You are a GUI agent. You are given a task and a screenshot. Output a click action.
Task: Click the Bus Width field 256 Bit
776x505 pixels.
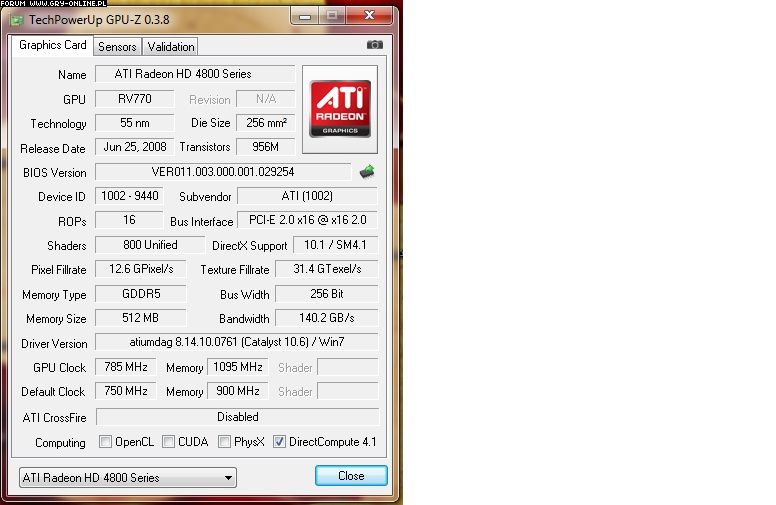pos(327,294)
